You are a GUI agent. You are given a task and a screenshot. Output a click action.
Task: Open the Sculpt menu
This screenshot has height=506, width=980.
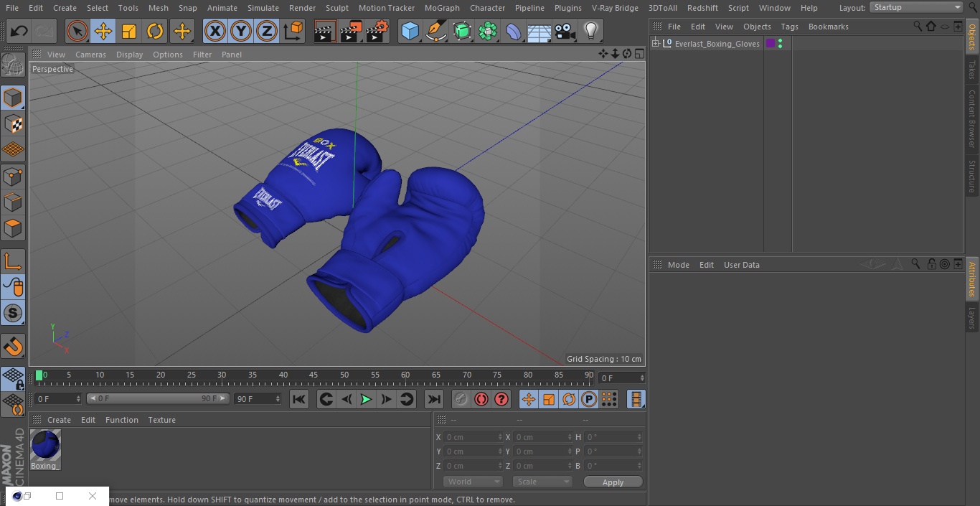336,8
